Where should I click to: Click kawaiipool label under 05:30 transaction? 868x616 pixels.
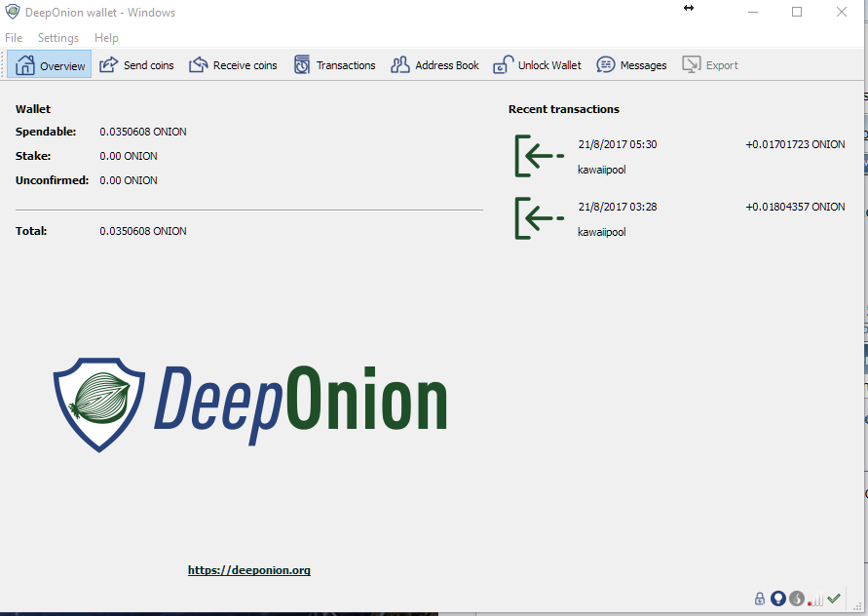click(602, 170)
